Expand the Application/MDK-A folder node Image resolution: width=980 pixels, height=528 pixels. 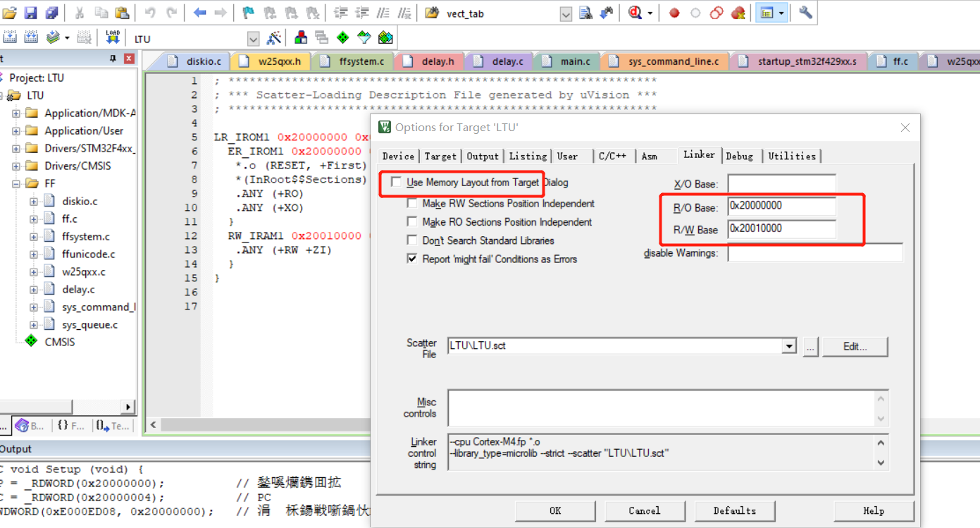click(x=15, y=113)
